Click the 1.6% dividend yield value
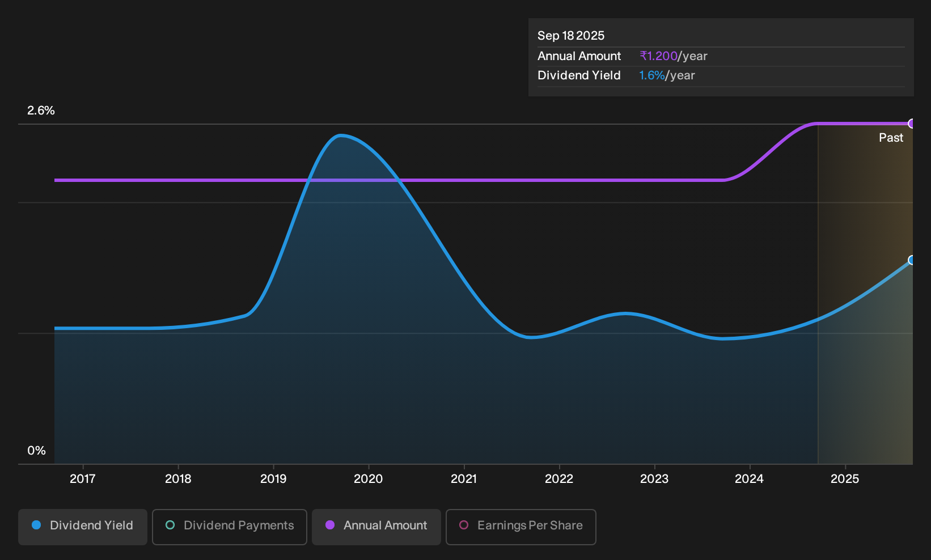The height and width of the screenshot is (560, 931). tap(651, 75)
